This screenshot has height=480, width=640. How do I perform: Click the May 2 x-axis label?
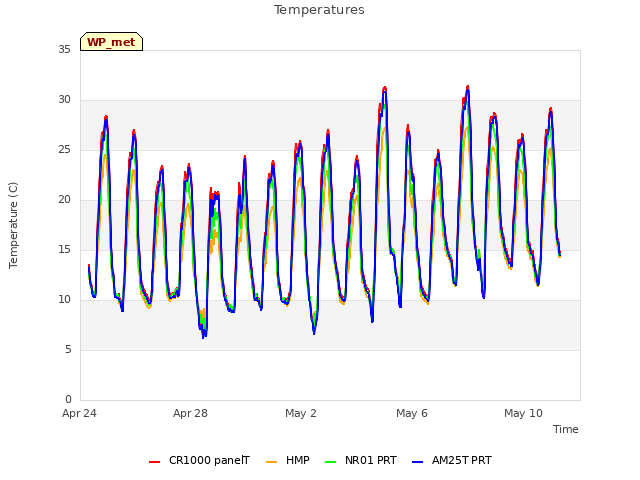point(301,413)
